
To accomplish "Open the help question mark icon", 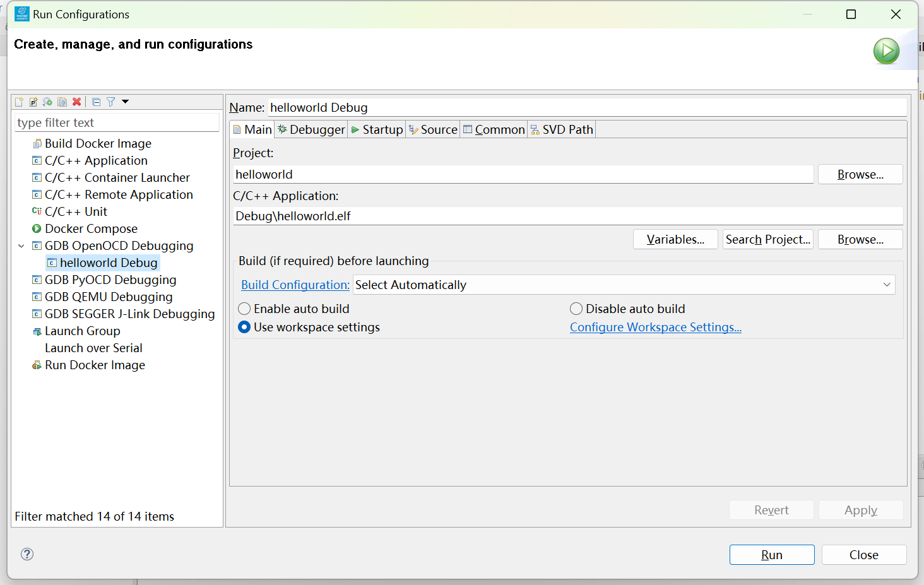I will point(27,554).
